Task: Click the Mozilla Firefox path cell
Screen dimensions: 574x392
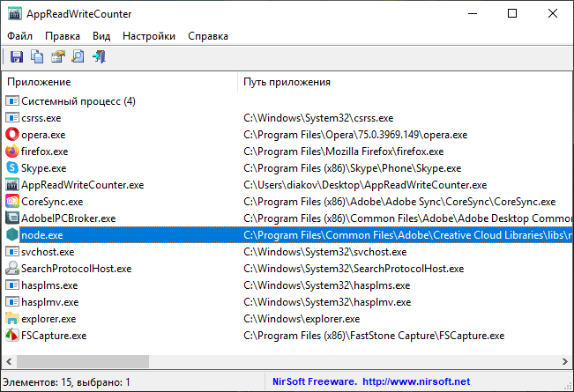Action: (x=343, y=152)
